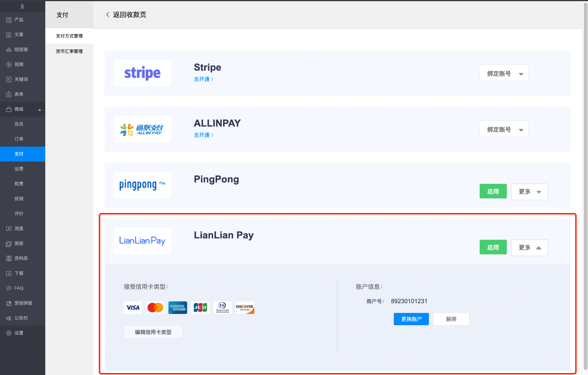Enable PingPong with green 启用 button
This screenshot has width=588, height=375.
point(493,191)
